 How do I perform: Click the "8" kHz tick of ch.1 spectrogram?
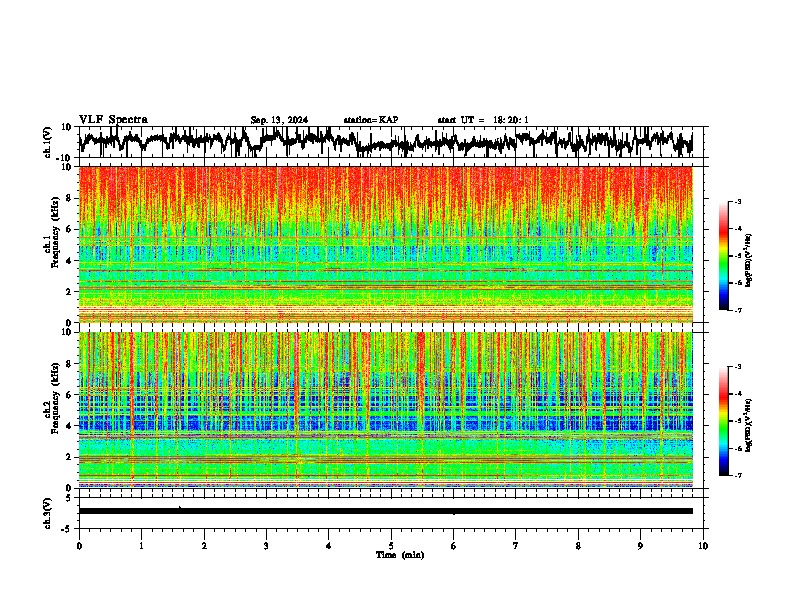(69, 198)
